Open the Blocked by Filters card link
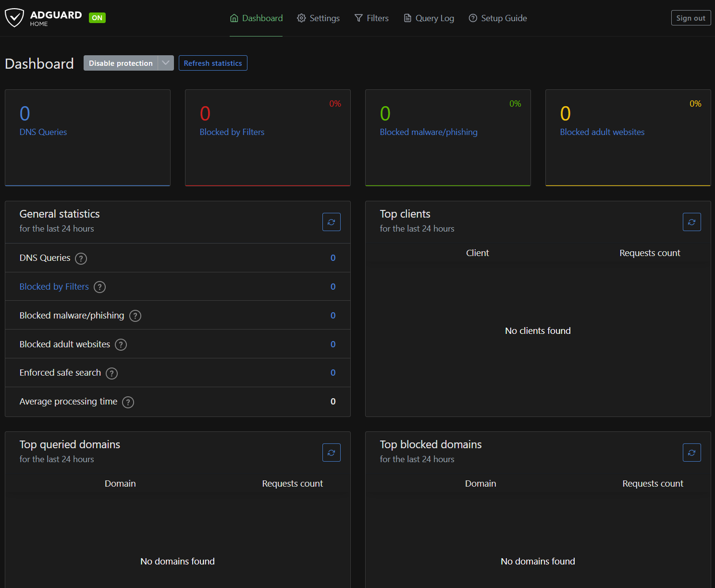Screen dimensions: 715x588 point(232,132)
